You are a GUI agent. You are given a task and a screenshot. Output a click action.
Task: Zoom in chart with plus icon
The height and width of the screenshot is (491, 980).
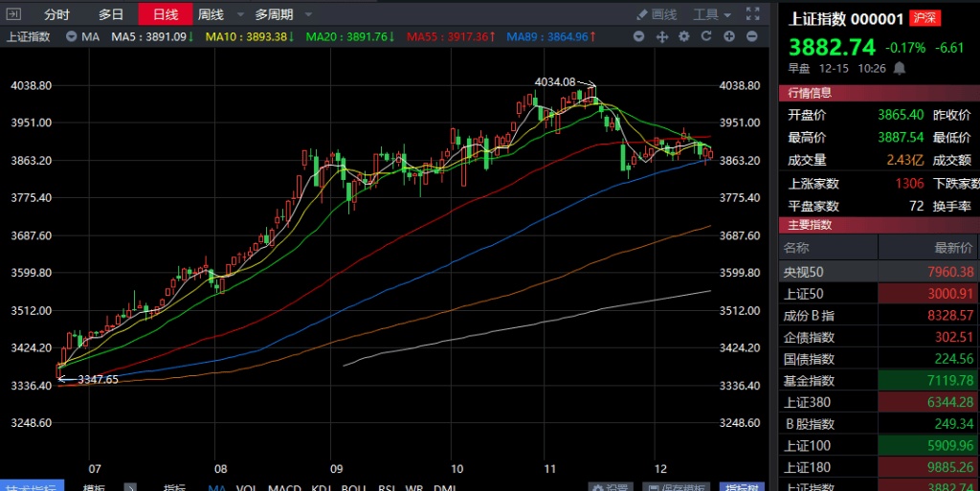pos(729,36)
